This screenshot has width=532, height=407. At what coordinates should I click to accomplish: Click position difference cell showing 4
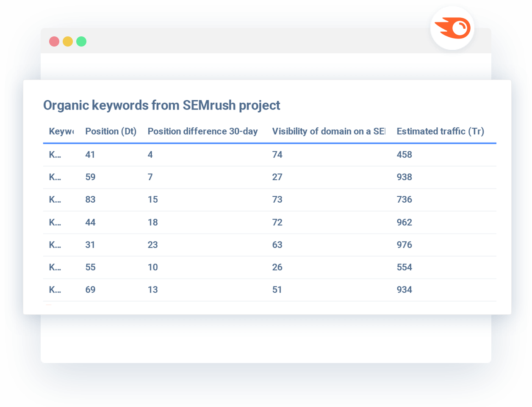point(150,154)
